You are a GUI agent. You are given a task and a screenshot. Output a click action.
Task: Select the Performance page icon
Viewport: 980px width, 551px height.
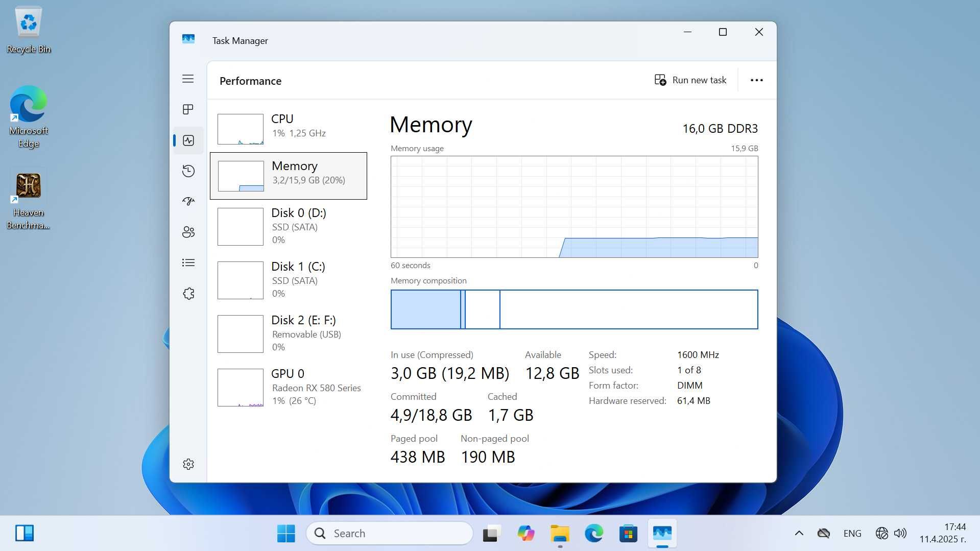coord(188,140)
